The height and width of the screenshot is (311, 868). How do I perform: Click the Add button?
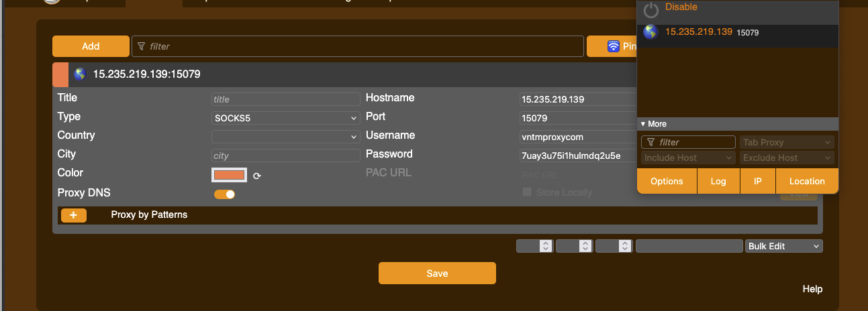click(x=91, y=46)
